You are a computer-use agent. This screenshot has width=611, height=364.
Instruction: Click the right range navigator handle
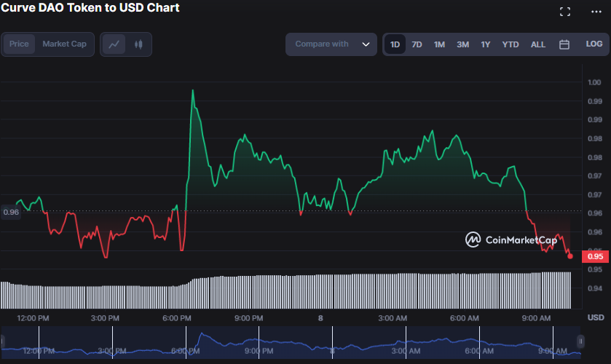tap(580, 341)
